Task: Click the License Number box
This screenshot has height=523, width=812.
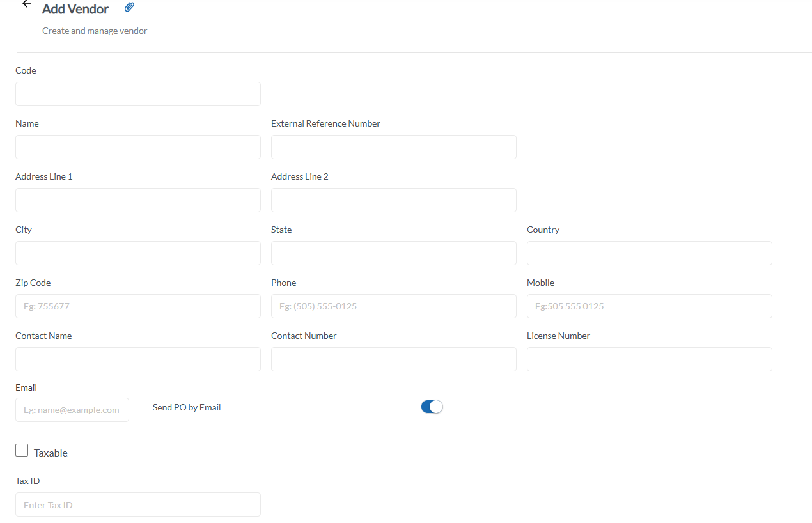Action: 650,359
